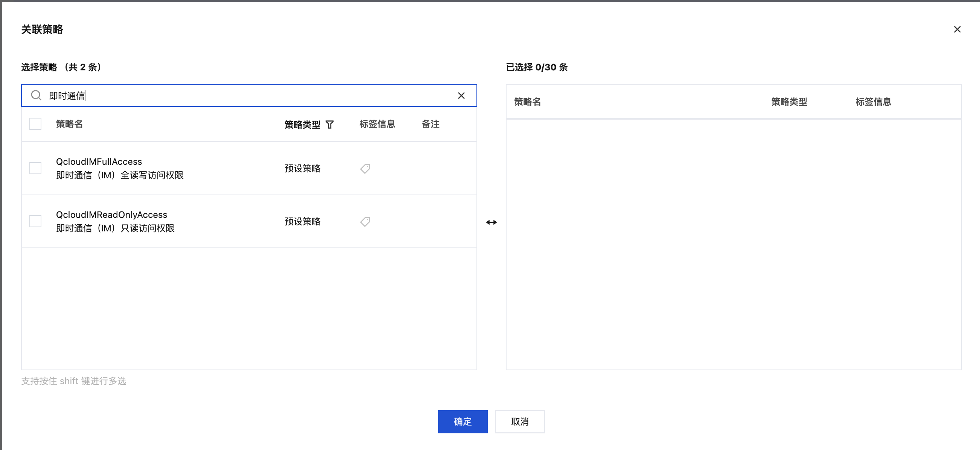The width and height of the screenshot is (980, 450).
Task: Click 策略类型 header in selected panel
Action: tap(789, 102)
